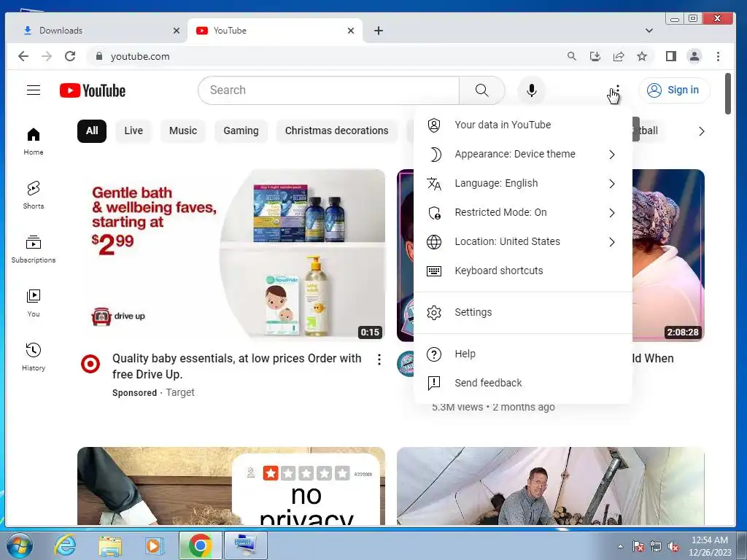Click the Target channel logo

tap(90, 365)
